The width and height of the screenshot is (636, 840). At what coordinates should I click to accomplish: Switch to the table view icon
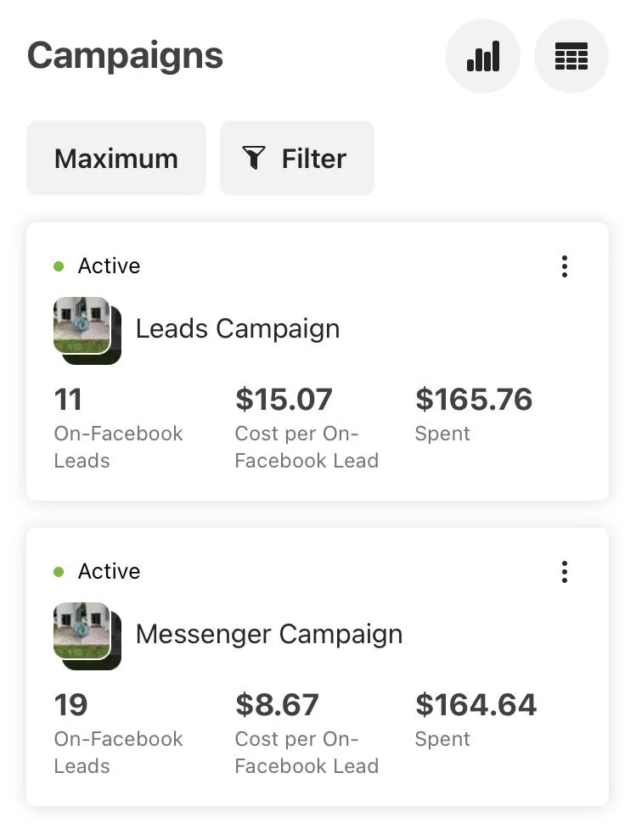point(571,56)
